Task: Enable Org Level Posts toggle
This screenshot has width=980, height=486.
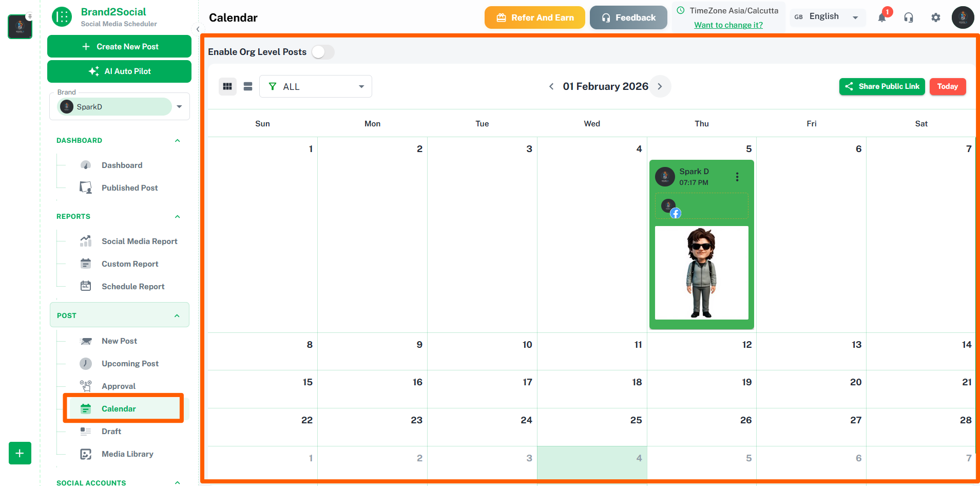Action: point(323,52)
